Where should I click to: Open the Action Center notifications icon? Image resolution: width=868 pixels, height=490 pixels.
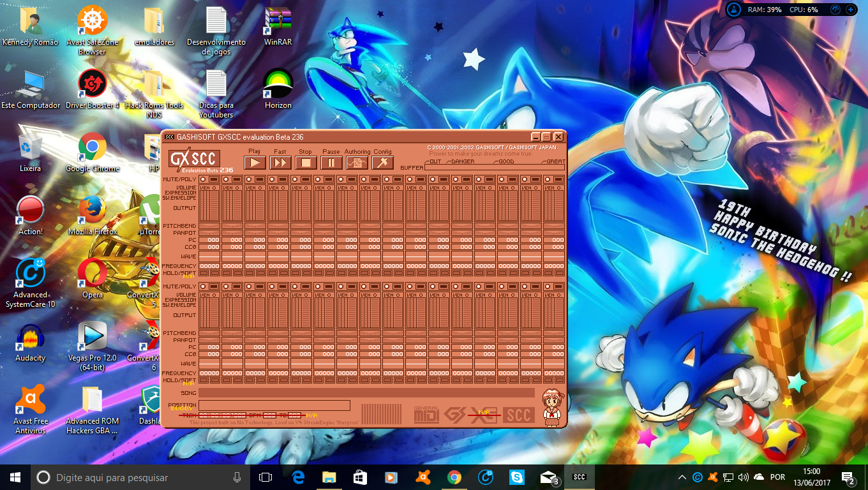(x=849, y=477)
